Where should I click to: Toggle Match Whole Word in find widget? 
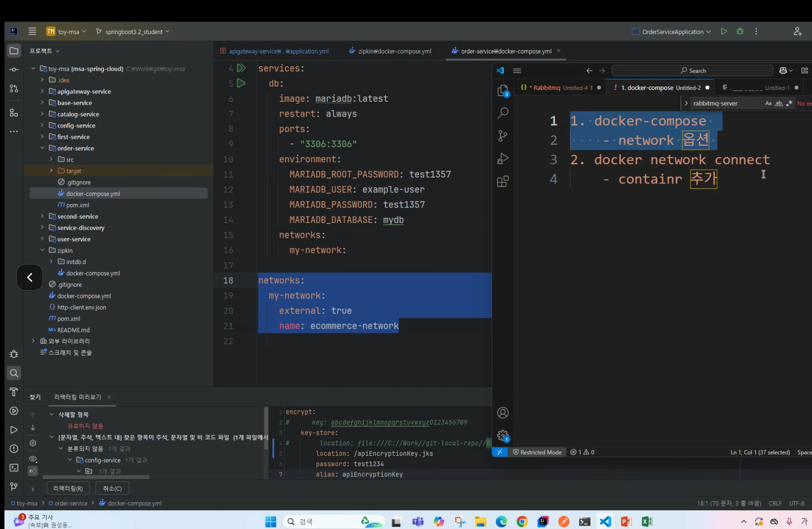click(x=778, y=103)
